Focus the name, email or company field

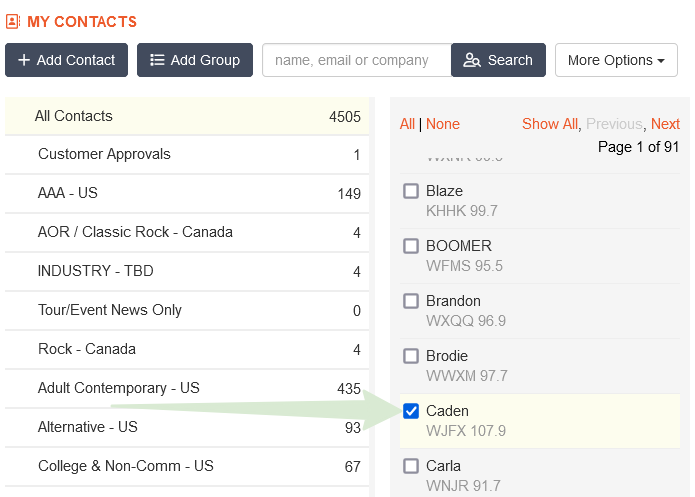pos(357,60)
